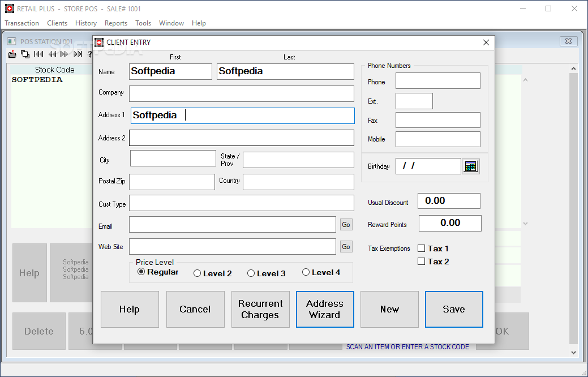
Task: Jump to first record in POS Station toolbar
Action: pos(38,54)
